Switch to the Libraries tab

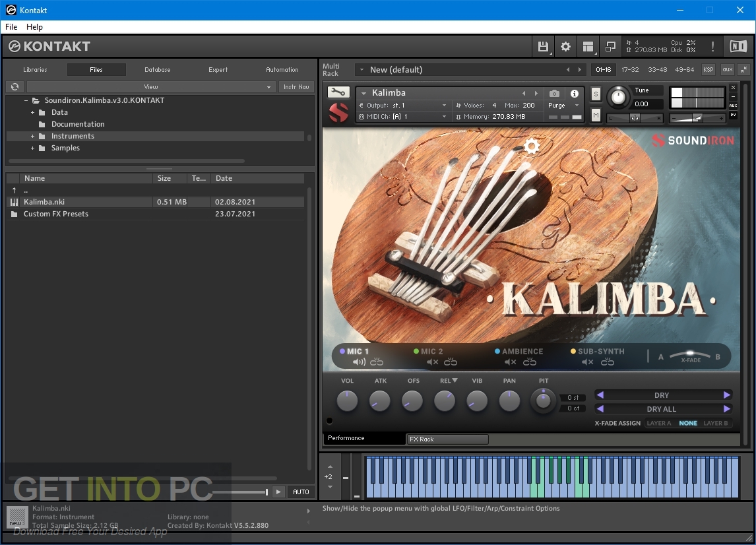coord(35,70)
